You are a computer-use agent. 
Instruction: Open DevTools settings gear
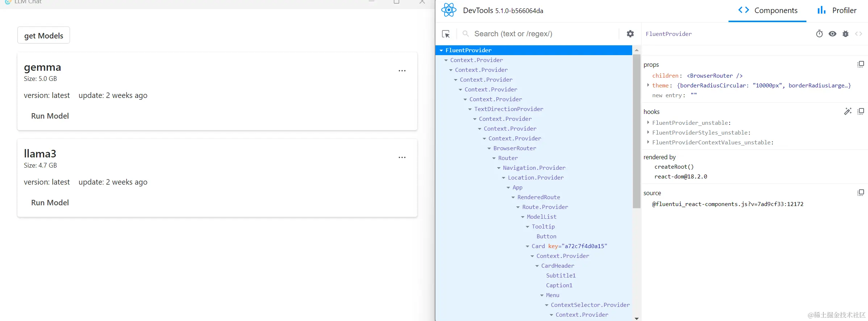point(630,34)
